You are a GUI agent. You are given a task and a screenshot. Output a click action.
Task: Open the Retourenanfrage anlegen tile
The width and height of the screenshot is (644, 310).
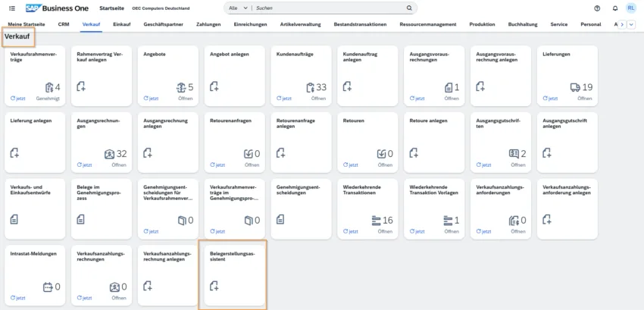pos(301,142)
